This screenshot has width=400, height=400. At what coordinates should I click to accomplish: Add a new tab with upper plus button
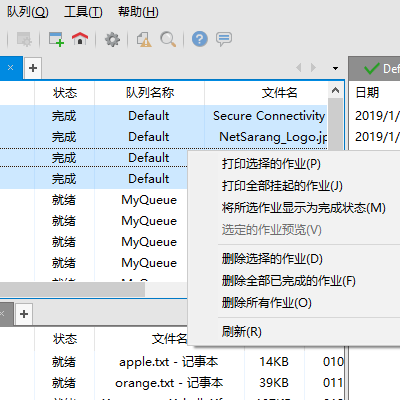pos(33,68)
